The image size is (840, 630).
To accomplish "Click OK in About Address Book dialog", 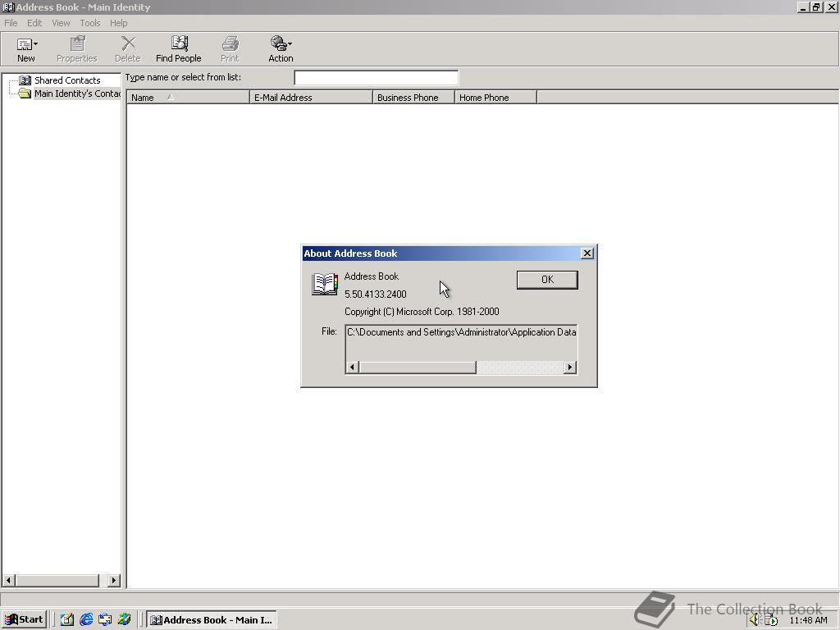I will click(x=547, y=280).
